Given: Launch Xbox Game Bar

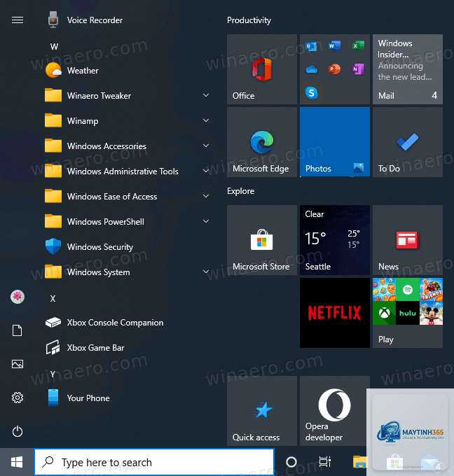Looking at the screenshot, I should (126, 348).
